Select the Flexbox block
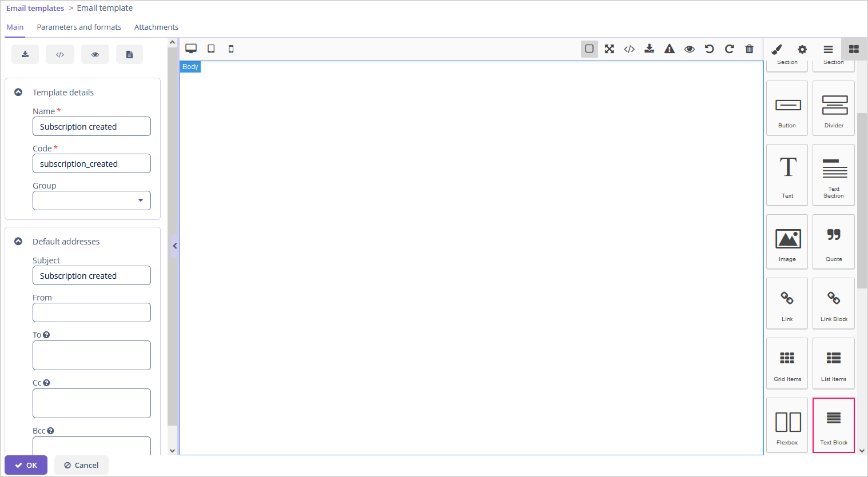The width and height of the screenshot is (868, 477). click(x=787, y=425)
